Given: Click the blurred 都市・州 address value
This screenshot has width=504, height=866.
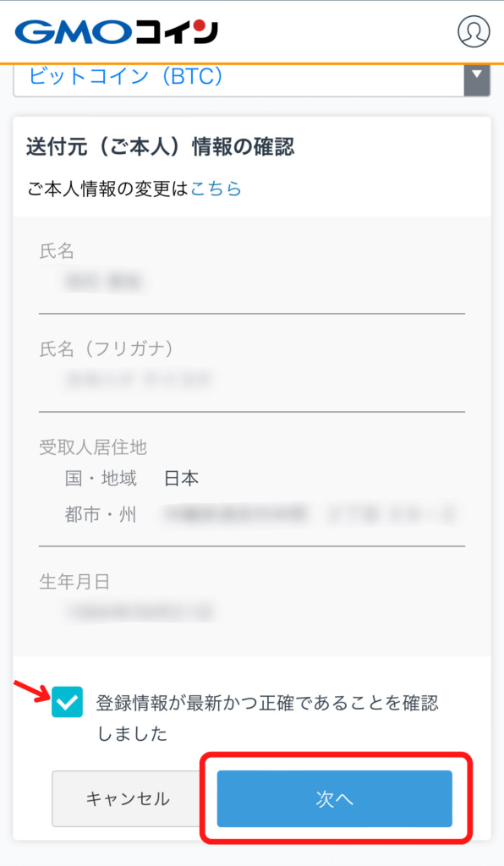Looking at the screenshot, I should (310, 515).
